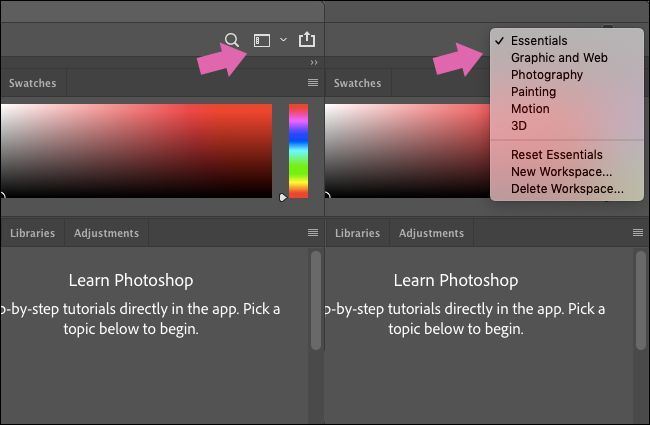Viewport: 650px width, 425px height.
Task: Click New Workspace... menu entry
Action: tap(561, 172)
